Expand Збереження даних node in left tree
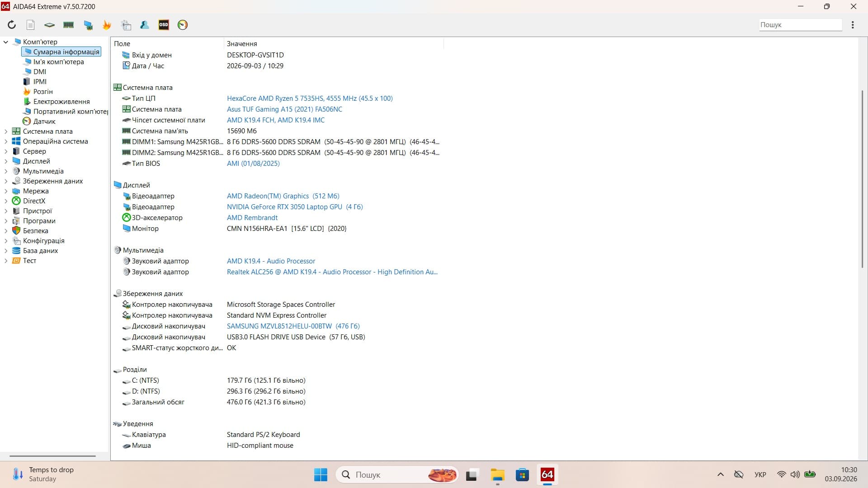 click(6, 181)
